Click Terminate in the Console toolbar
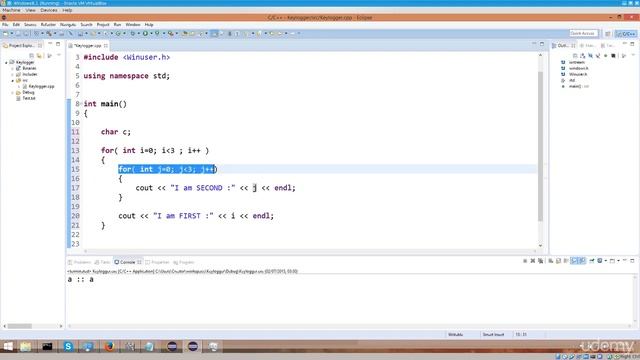640x360 pixels. 525,260
